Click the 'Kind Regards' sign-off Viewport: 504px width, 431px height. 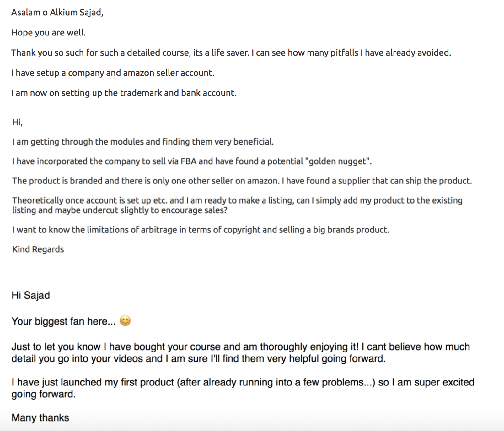(38, 249)
